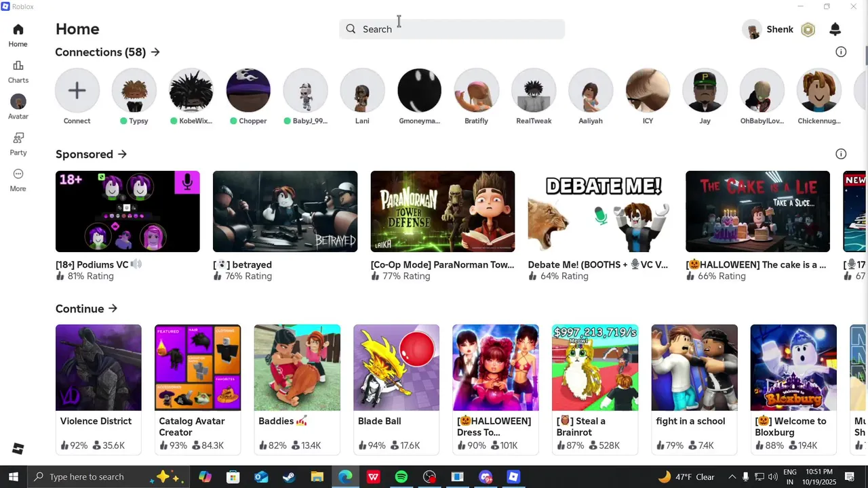Open RealTweak's connection avatar
This screenshot has width=868, height=488.
pyautogui.click(x=534, y=90)
